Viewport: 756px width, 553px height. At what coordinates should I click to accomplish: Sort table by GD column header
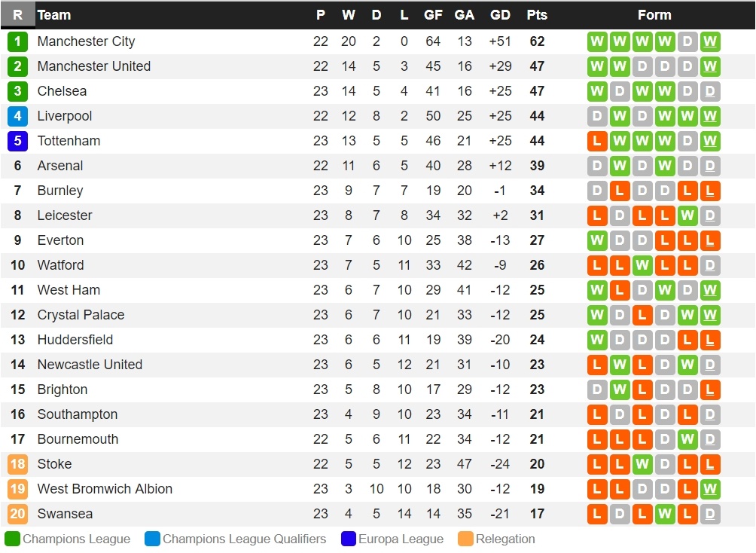point(500,15)
